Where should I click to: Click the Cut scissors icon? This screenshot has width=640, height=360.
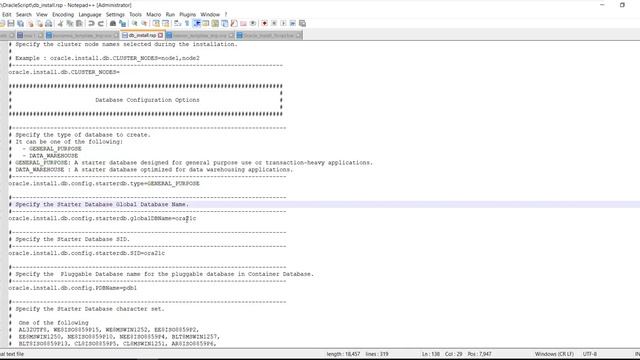(60, 23)
